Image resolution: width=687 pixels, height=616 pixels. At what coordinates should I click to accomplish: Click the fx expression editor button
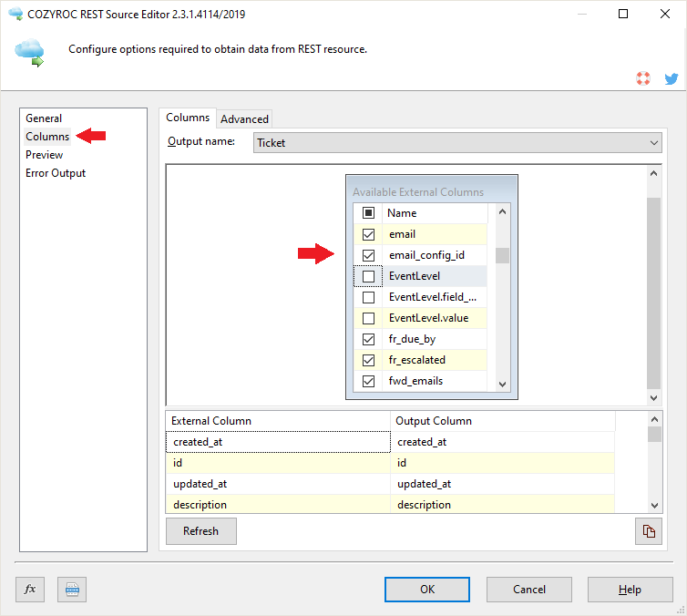29,590
